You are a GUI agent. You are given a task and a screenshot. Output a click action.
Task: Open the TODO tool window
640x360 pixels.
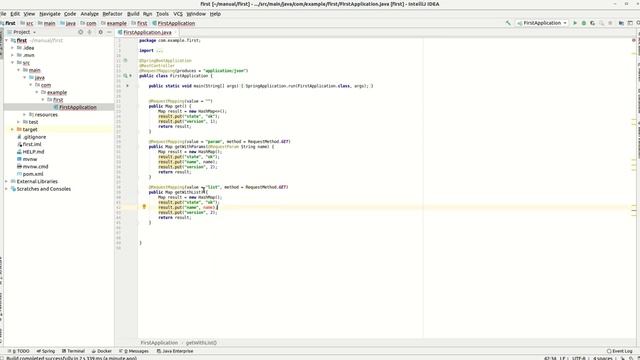point(18,351)
